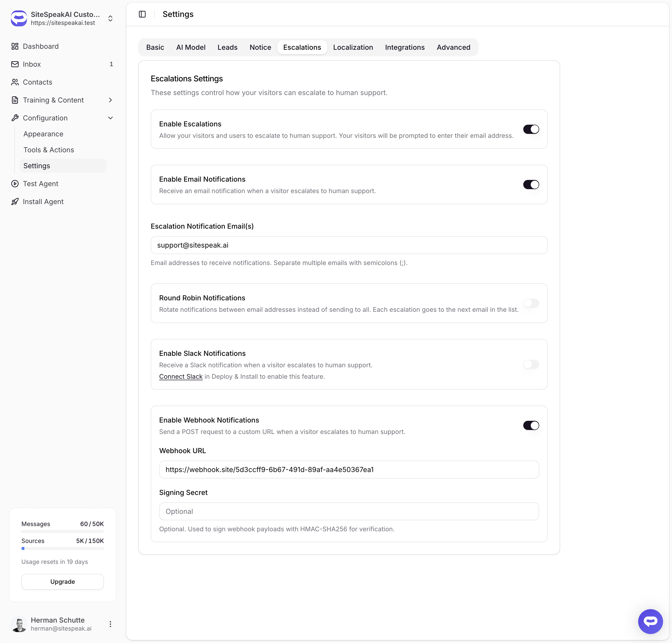Screen dimensions: 672x643
Task: Toggle the sidebar panel icon
Action: (x=142, y=14)
